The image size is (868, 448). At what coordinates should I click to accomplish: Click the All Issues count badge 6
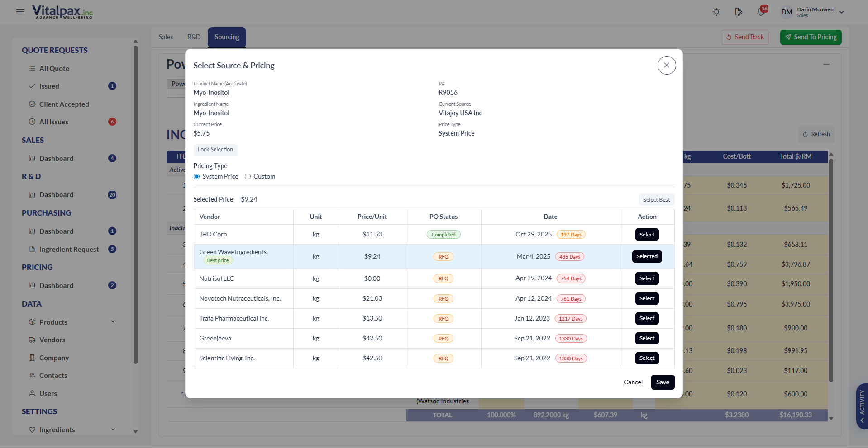click(112, 122)
